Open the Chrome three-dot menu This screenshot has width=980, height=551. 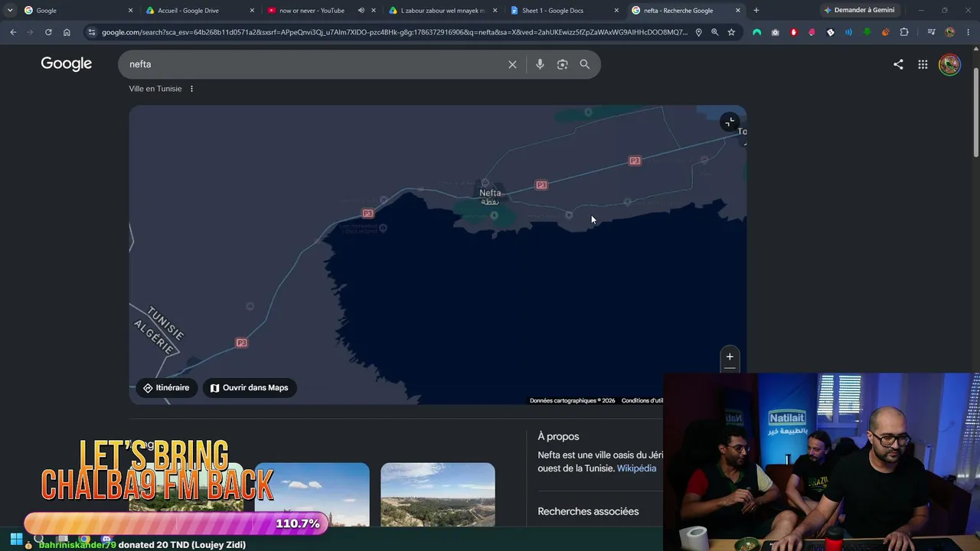pyautogui.click(x=968, y=32)
